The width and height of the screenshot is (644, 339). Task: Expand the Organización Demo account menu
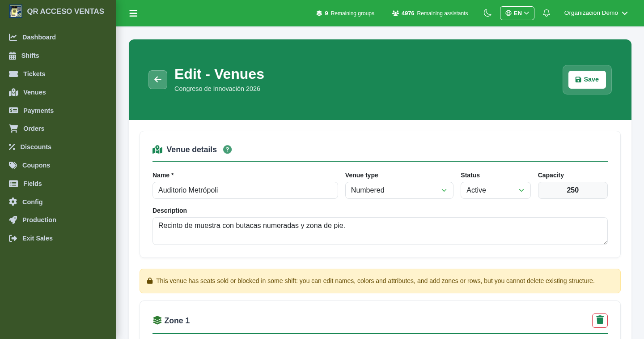click(x=596, y=13)
